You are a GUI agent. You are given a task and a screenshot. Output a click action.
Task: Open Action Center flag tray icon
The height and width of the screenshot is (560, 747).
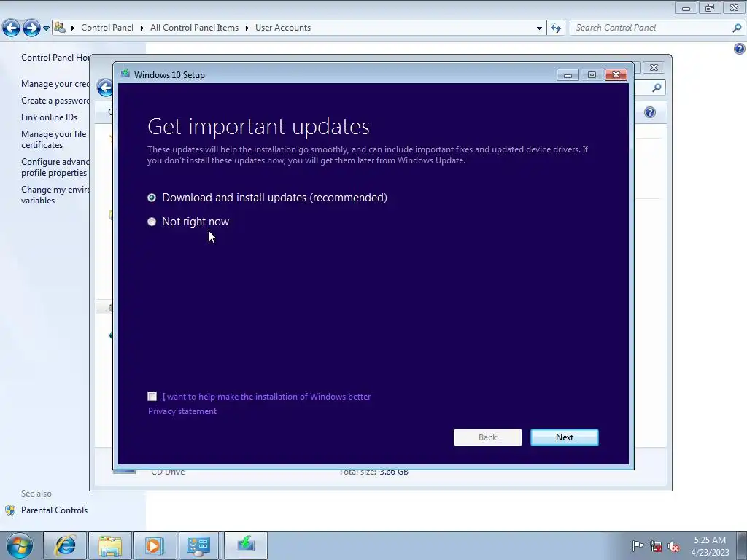pos(638,545)
